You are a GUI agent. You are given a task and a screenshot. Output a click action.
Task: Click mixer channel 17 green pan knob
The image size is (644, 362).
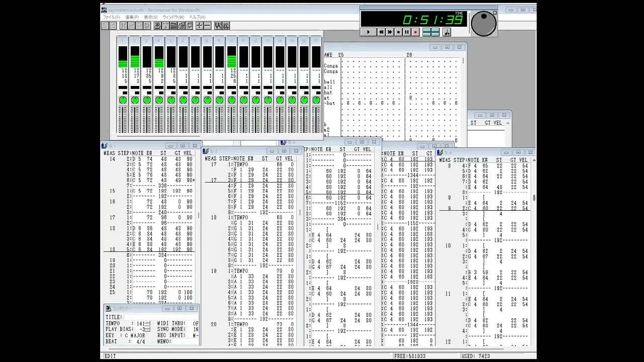(x=316, y=100)
